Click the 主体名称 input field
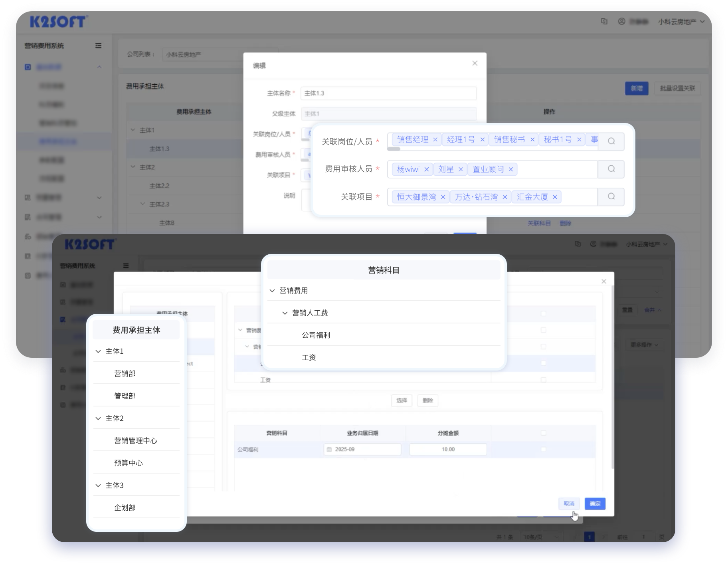The image size is (728, 563). click(388, 93)
